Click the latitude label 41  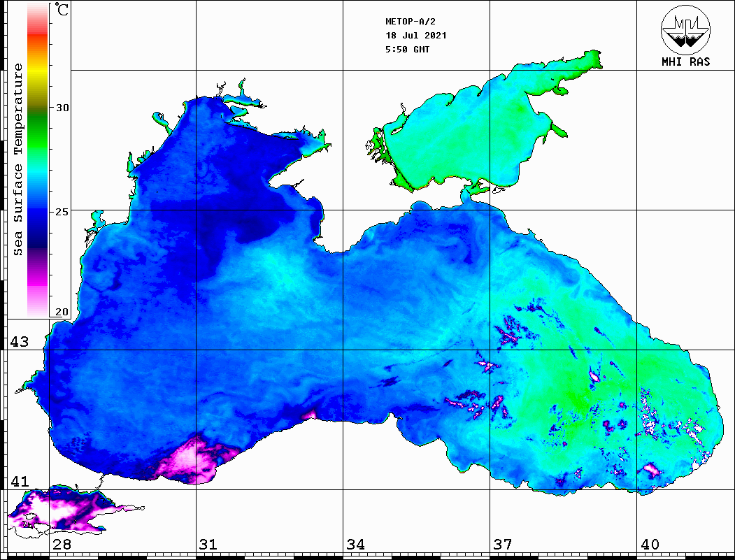[18, 482]
